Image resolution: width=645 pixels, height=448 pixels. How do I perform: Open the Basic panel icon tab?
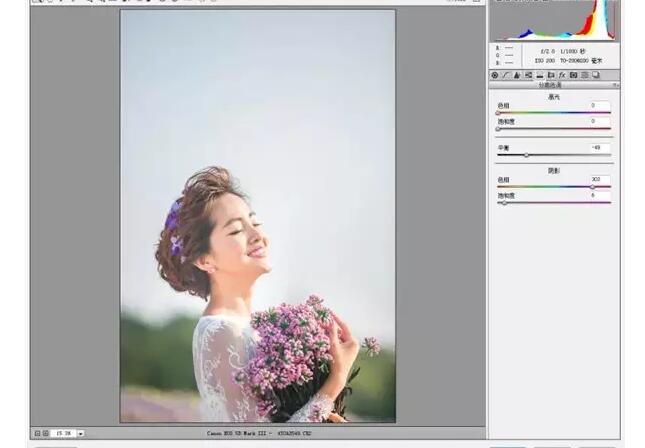coord(495,75)
